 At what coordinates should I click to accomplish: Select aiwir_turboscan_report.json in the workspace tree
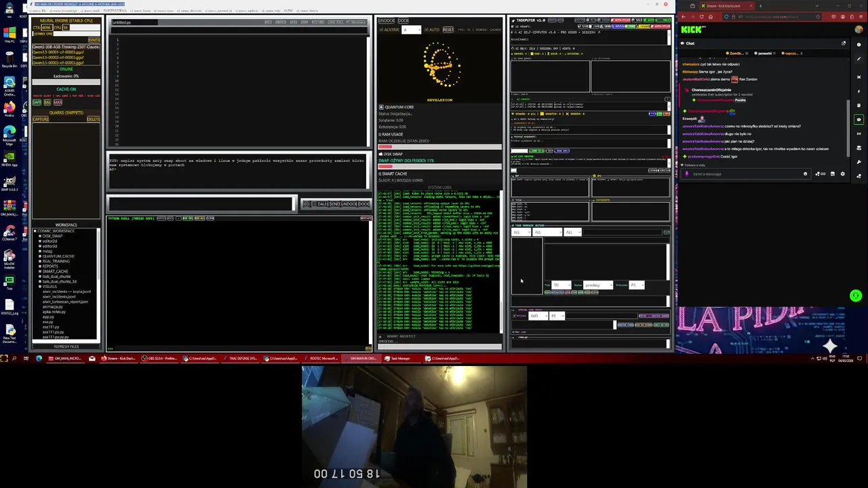tap(66, 302)
